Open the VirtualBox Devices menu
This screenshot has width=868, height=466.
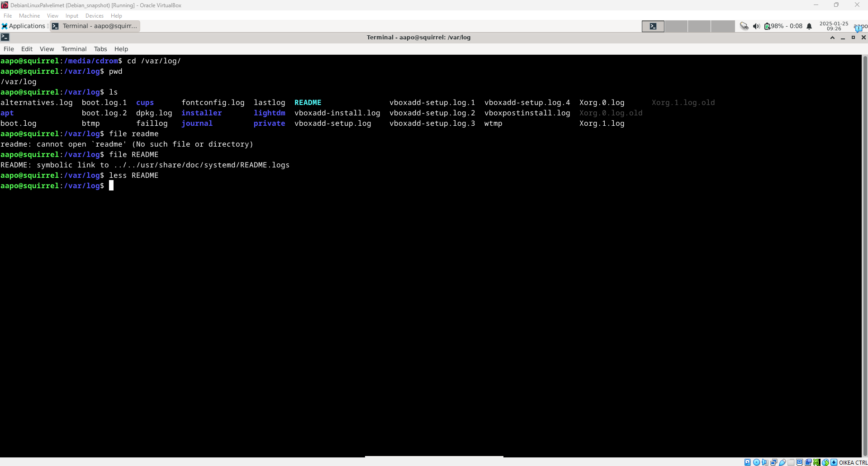(94, 16)
